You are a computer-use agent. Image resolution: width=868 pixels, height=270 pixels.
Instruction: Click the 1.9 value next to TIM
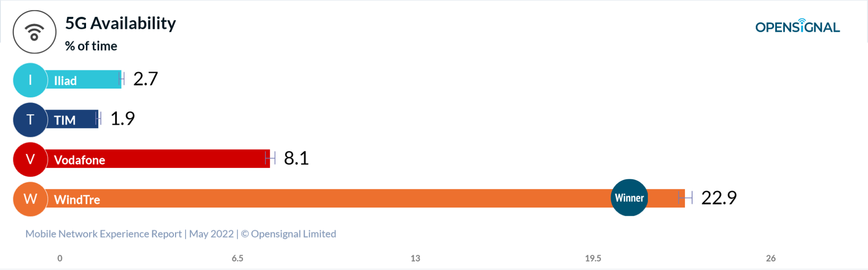(122, 119)
